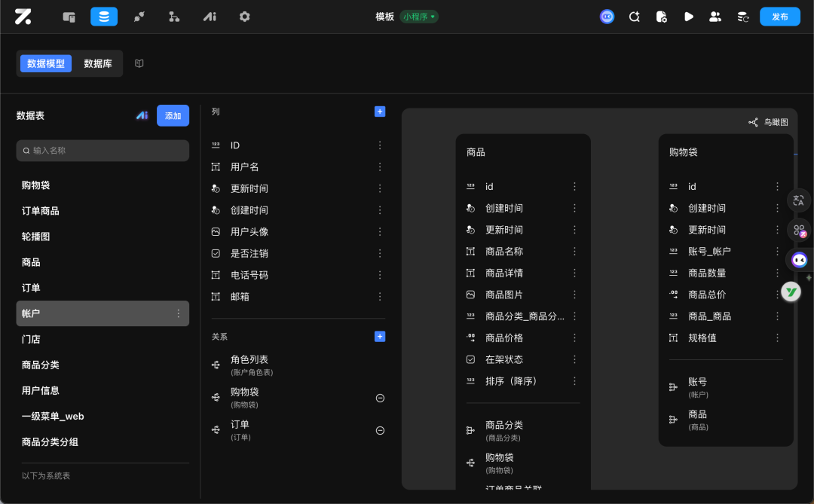814x504 pixels.
Task: Click the floating robot face icon
Action: click(799, 259)
